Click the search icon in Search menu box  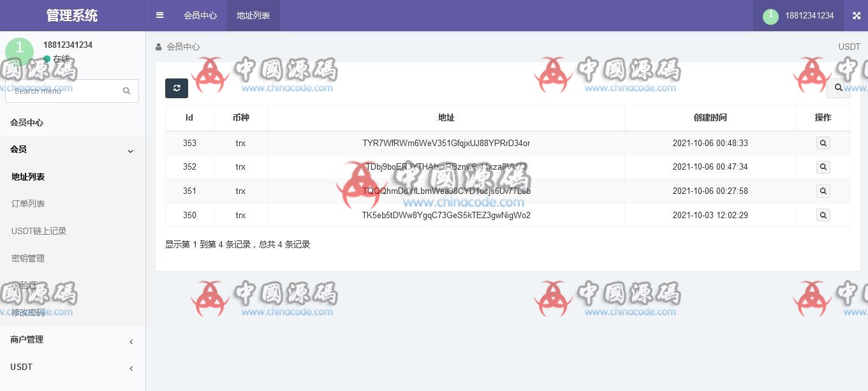click(126, 91)
